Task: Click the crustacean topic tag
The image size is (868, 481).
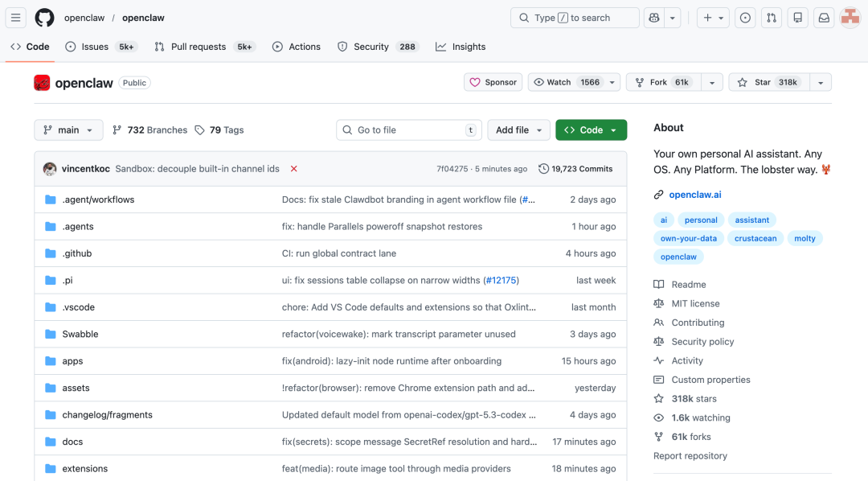Action: pos(755,238)
